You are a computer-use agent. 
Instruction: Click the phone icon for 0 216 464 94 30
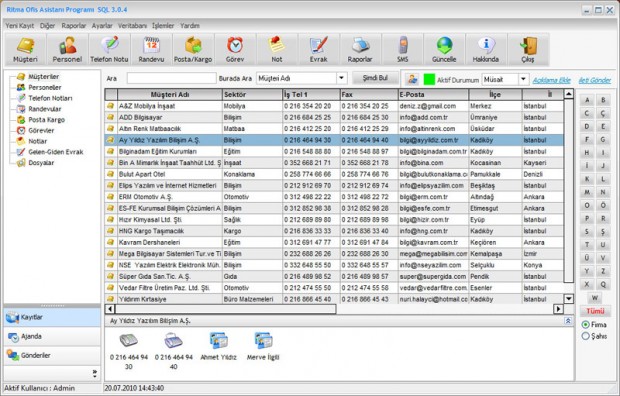pos(129,340)
